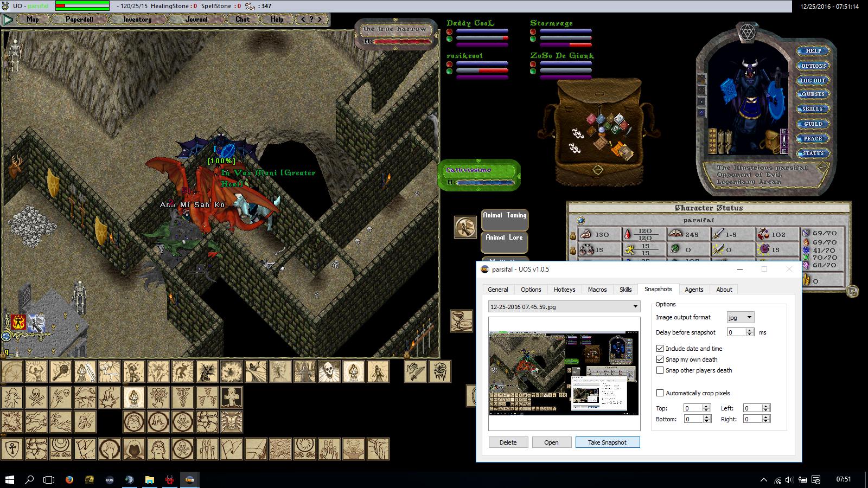This screenshot has height=488, width=868.
Task: Click the PEACE button on paperdoll
Action: 813,139
